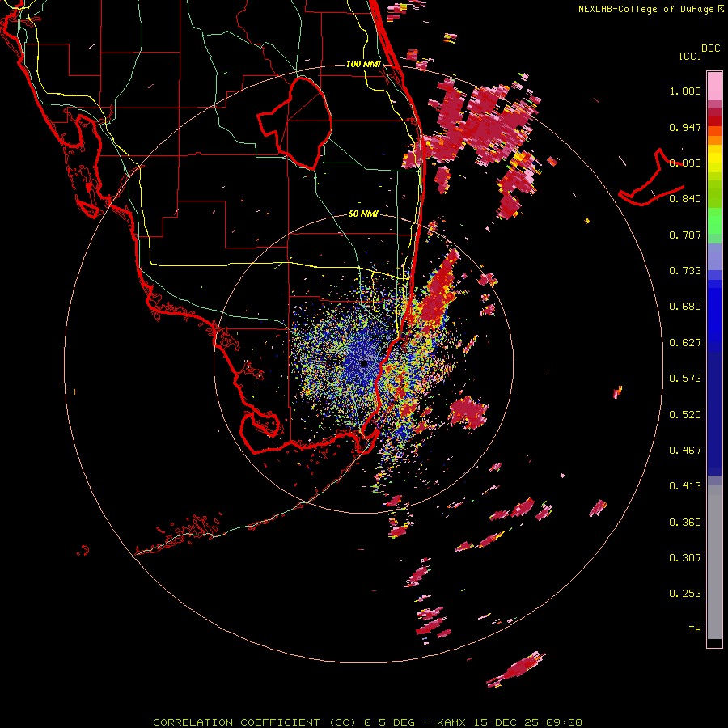Click the 100 NMI range ring label
Viewport: 728px width, 728px height.
tap(363, 64)
